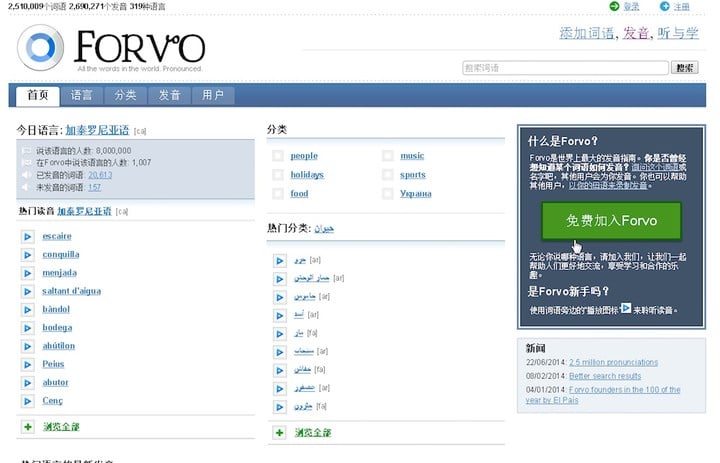
Task: Open Forvo founders El País news link
Action: click(x=603, y=395)
